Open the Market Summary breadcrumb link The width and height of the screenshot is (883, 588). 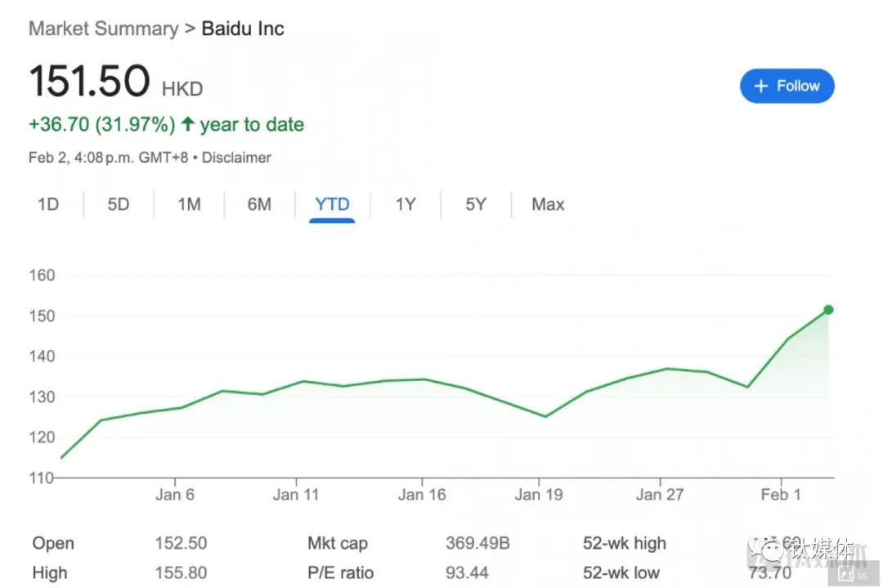pos(103,29)
